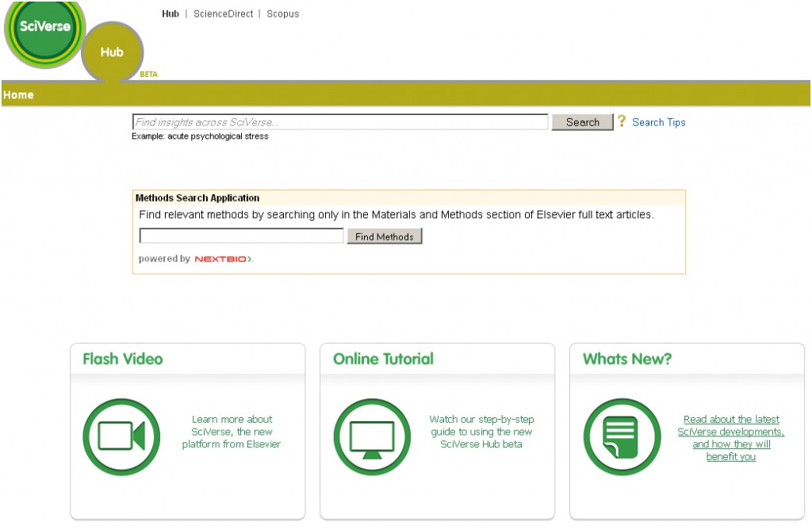Screen dimensions: 812x530
Task: Click the Find Methods button
Action: 385,236
